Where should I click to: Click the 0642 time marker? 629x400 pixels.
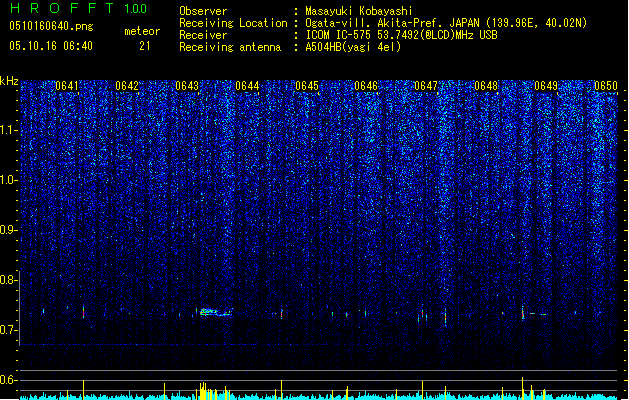[127, 86]
